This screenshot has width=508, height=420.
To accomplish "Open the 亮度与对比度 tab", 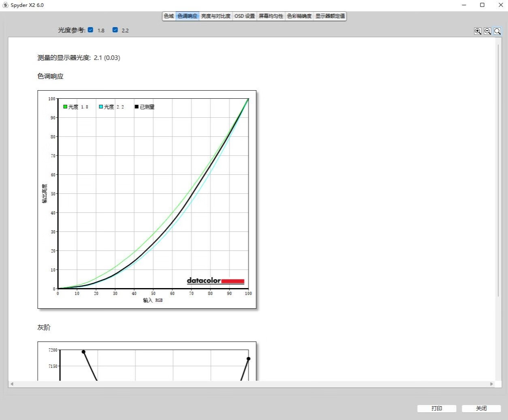I will pyautogui.click(x=216, y=16).
